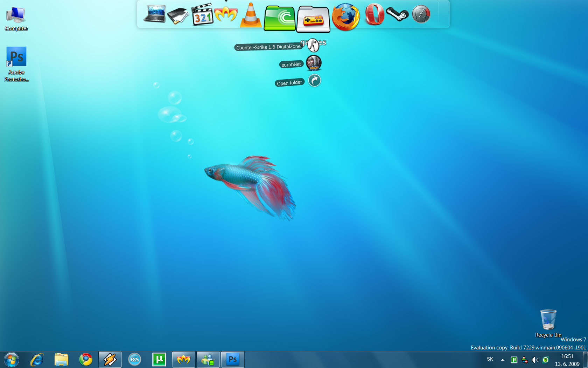The image size is (588, 368).
Task: Launch Google Chrome from the taskbar
Action: click(x=86, y=360)
